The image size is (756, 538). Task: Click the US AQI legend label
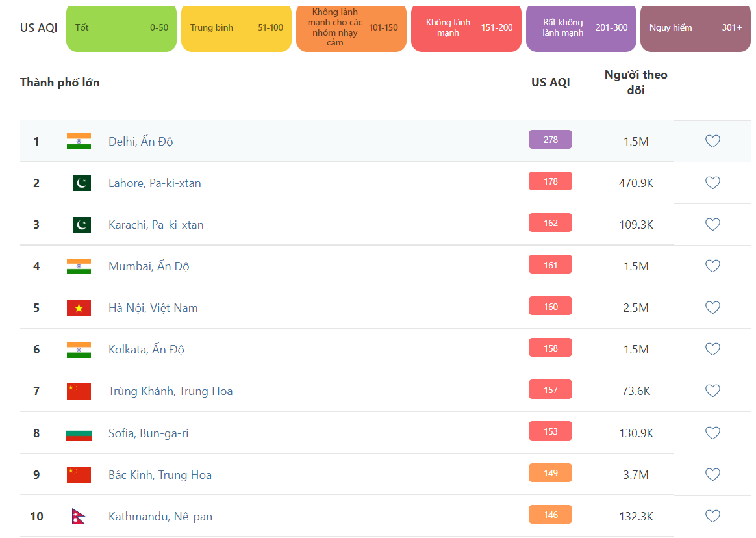pyautogui.click(x=38, y=28)
